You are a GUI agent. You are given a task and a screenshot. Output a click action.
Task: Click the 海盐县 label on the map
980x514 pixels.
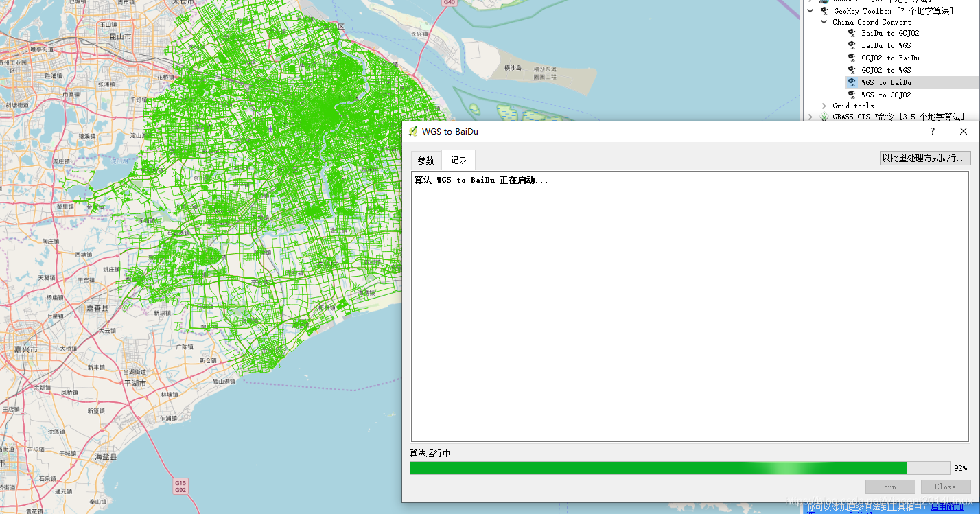tap(106, 456)
